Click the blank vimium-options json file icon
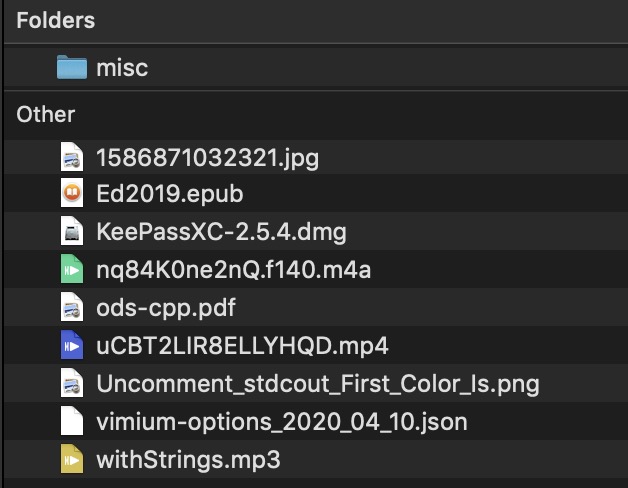Image resolution: width=628 pixels, height=488 pixels. (x=71, y=422)
